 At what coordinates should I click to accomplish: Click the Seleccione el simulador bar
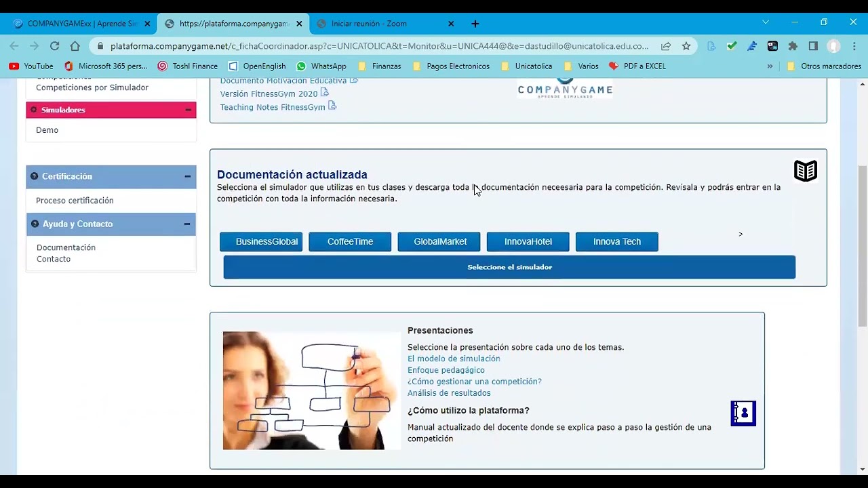[x=509, y=267]
